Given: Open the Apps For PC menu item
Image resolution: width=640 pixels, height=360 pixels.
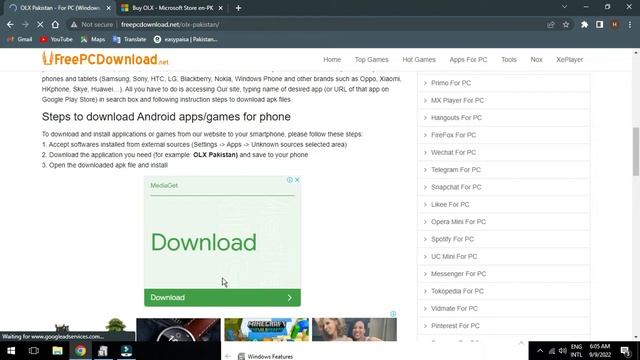Looking at the screenshot, I should point(468,60).
